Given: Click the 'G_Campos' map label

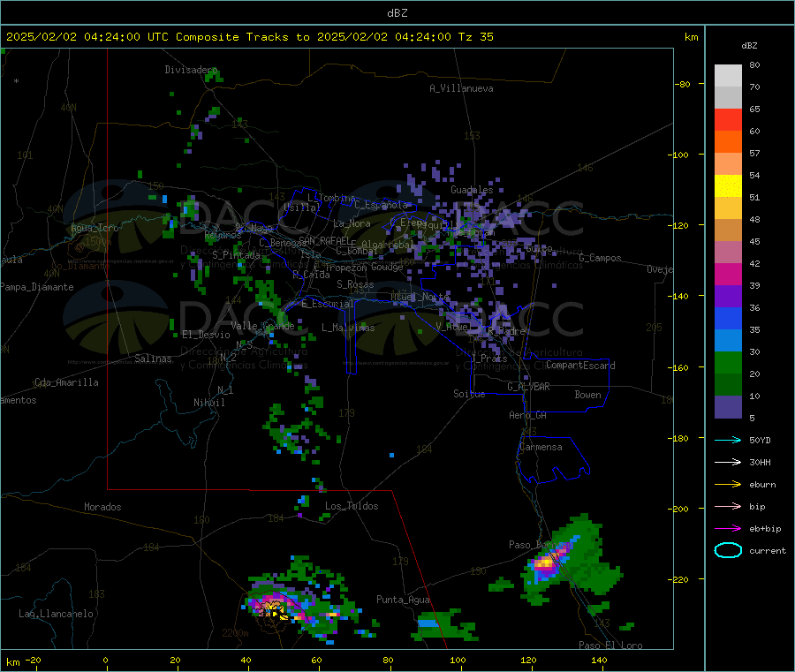Looking at the screenshot, I should [x=600, y=258].
